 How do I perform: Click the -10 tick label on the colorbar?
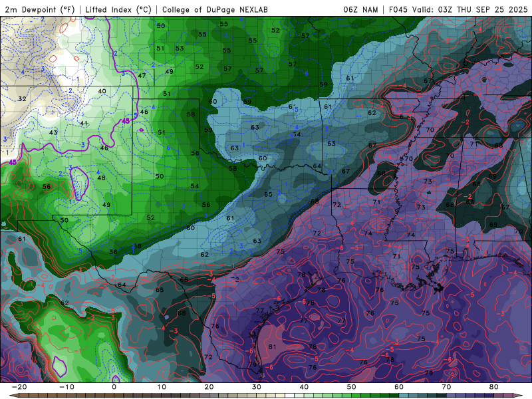66,387
